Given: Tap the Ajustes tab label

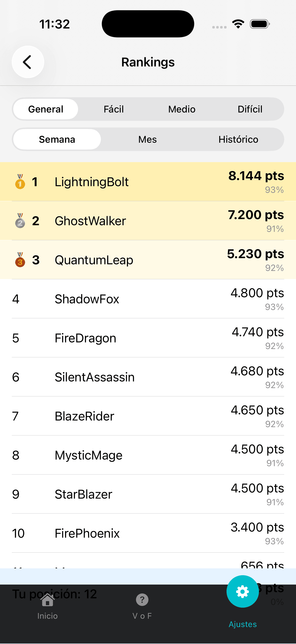Looking at the screenshot, I should 242,624.
